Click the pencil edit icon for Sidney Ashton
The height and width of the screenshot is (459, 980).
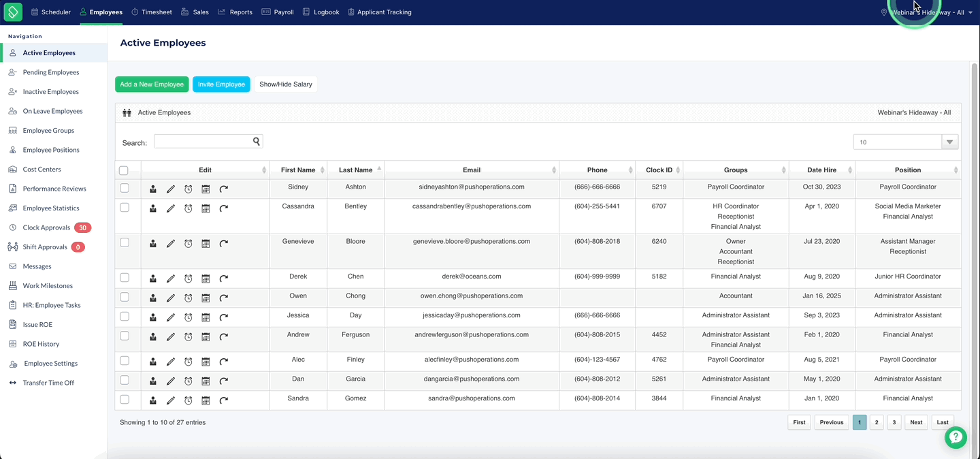[171, 189]
